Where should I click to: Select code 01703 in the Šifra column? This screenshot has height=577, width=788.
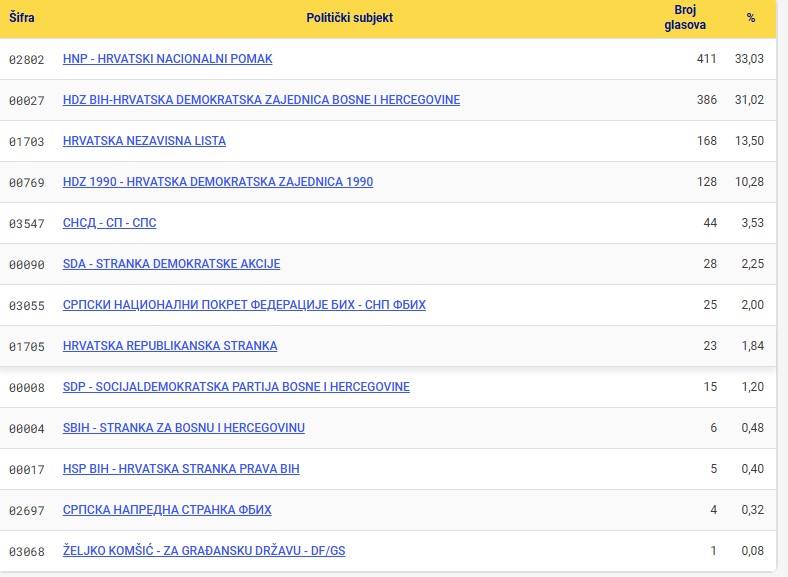(27, 141)
